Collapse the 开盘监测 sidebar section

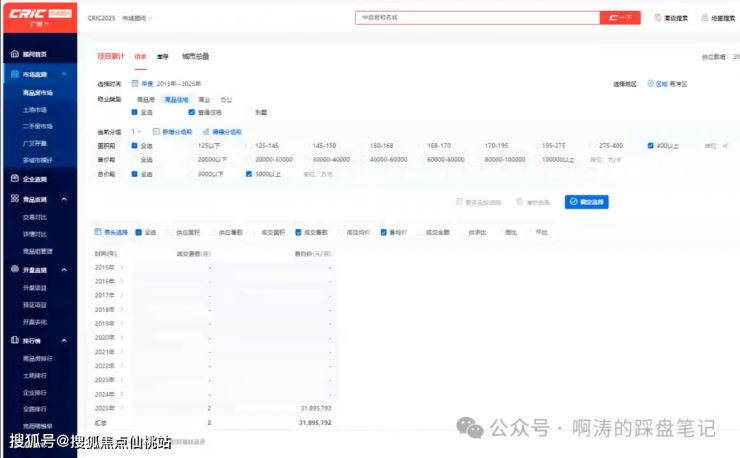pos(64,270)
